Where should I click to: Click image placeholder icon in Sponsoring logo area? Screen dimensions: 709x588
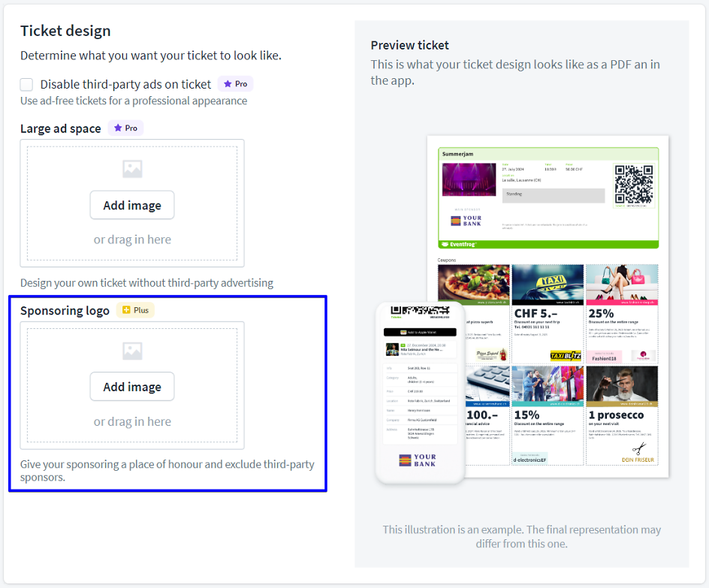(x=132, y=351)
